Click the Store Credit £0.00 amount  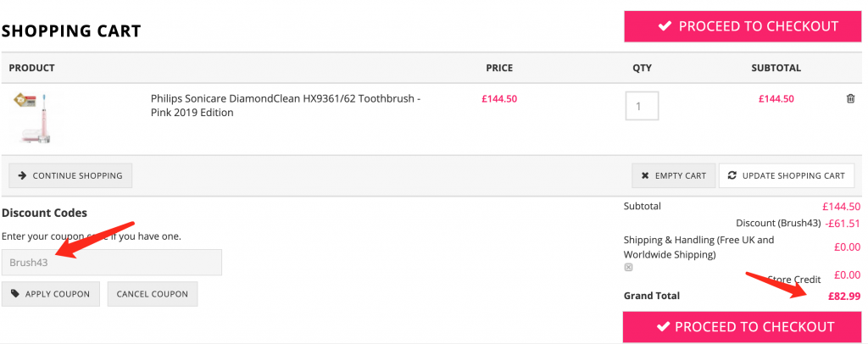847,275
